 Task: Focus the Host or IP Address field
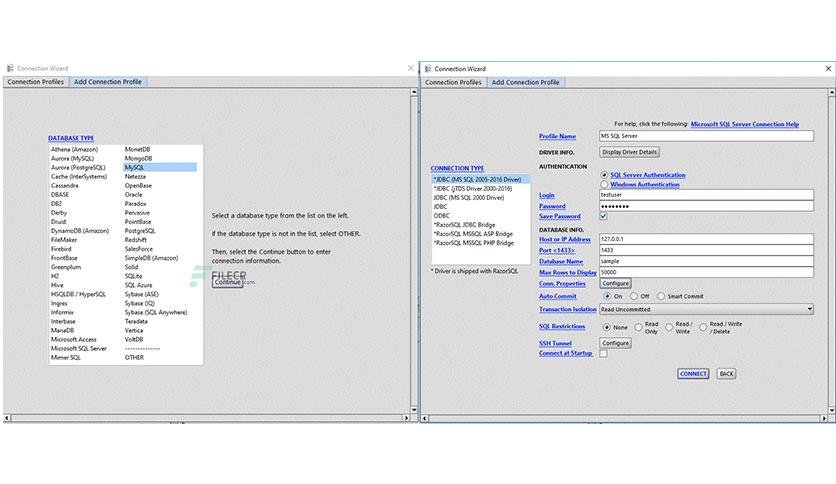click(706, 239)
